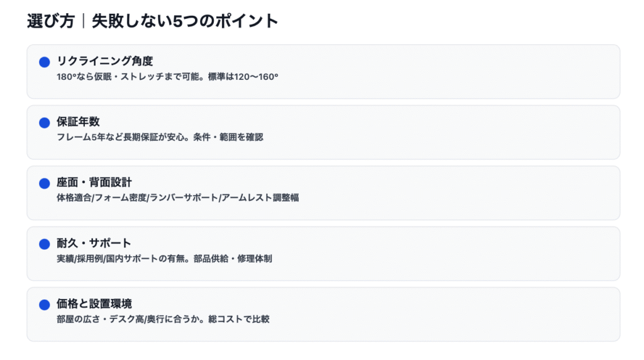Click the blue dot beside 価格と設置環境
644x360 pixels.
pos(44,305)
